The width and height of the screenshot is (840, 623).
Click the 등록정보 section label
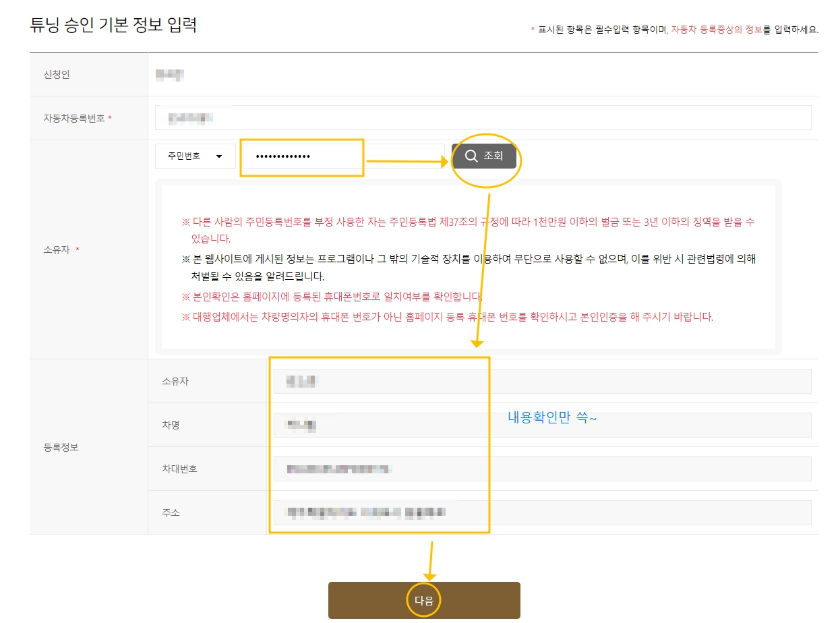coord(61,447)
